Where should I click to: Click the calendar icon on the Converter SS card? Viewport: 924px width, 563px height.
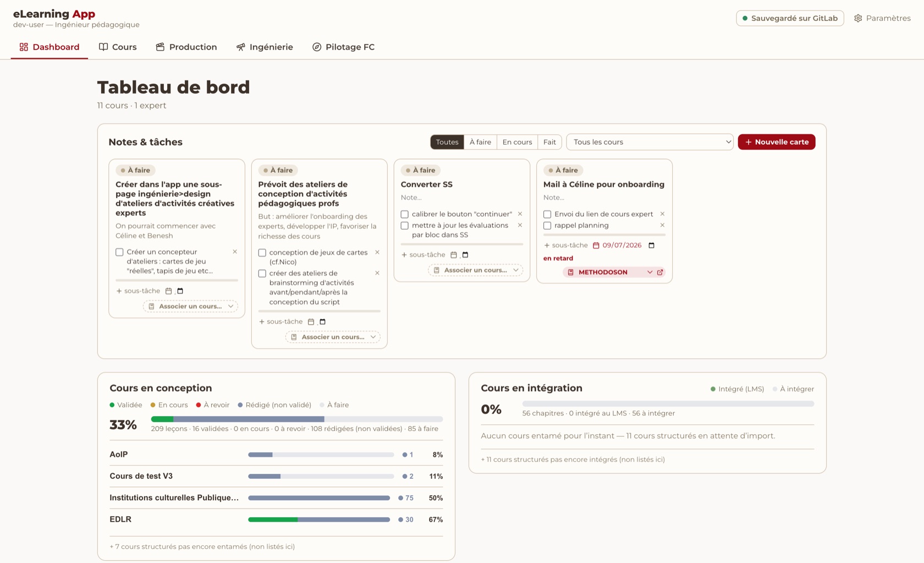(454, 255)
